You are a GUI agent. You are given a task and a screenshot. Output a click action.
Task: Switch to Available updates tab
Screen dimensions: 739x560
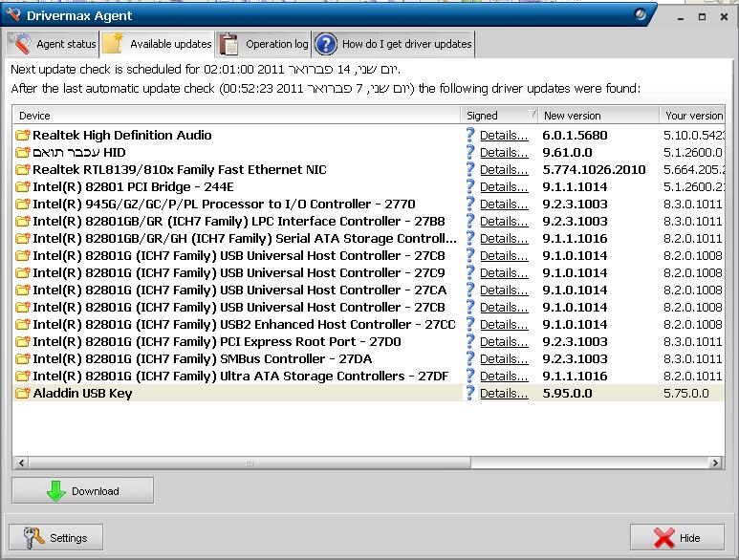pos(158,44)
